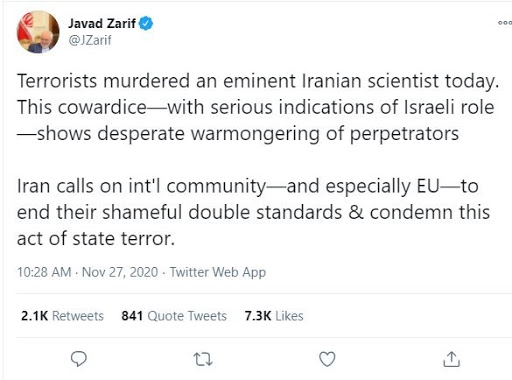512x380 pixels.
Task: Click the 10:28 AM post time
Action: click(x=44, y=272)
